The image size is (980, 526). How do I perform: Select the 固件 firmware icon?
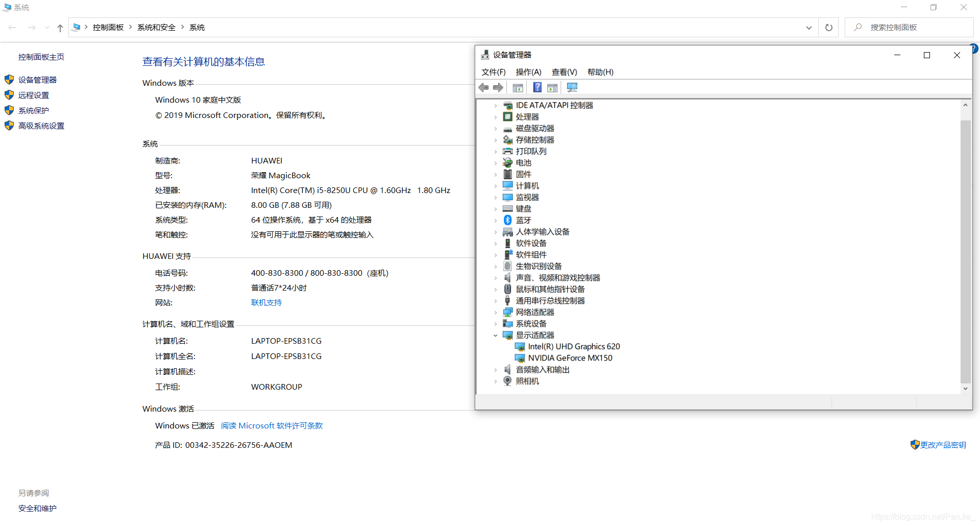pos(507,174)
